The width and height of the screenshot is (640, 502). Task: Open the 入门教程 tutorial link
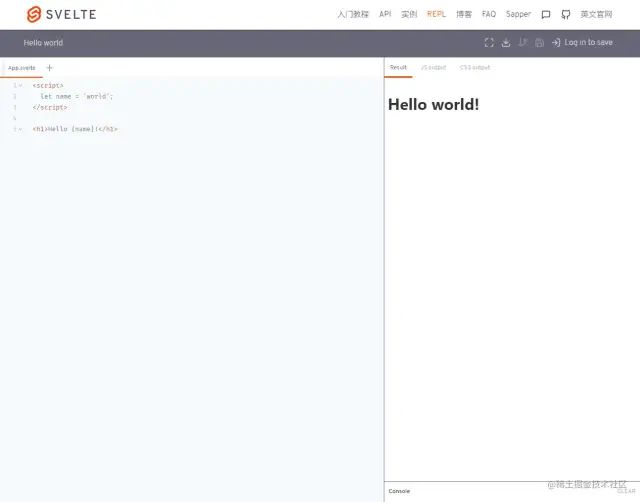pyautogui.click(x=353, y=14)
